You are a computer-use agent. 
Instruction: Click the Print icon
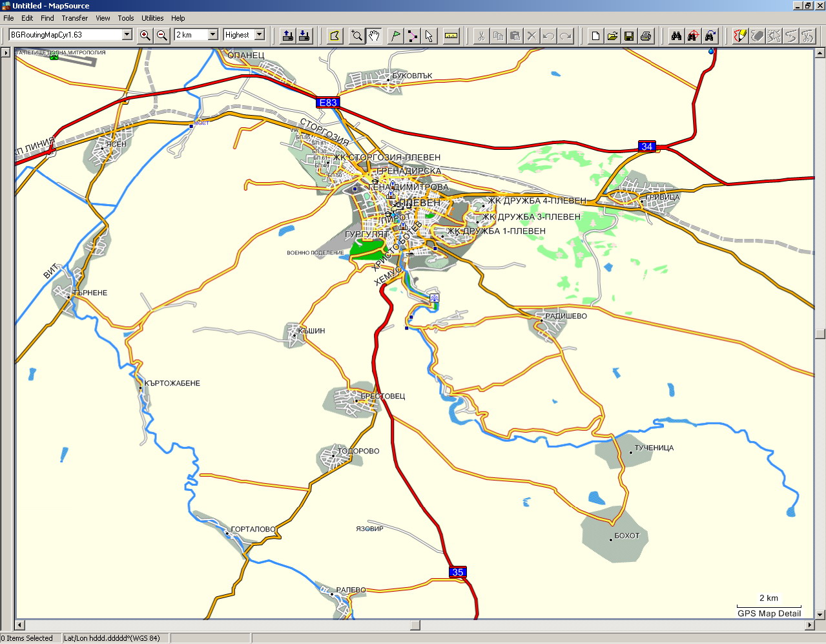pyautogui.click(x=646, y=36)
